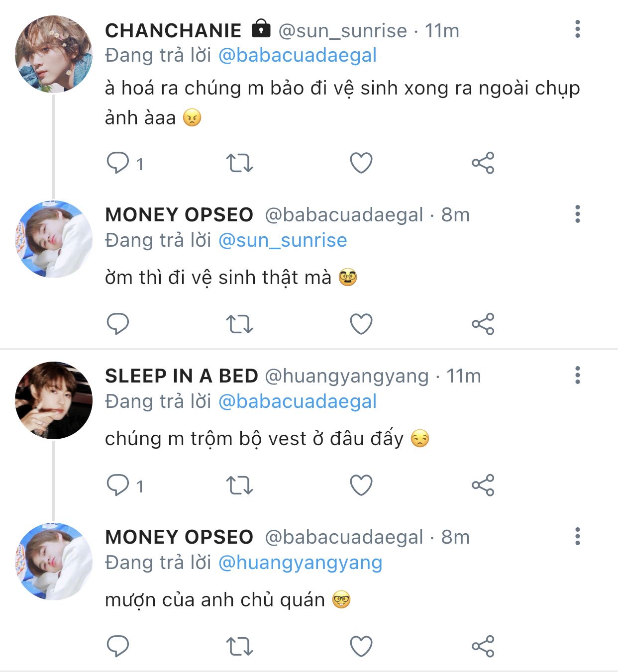The width and height of the screenshot is (618, 672).
Task: Open CHANCHANIE's profile picture
Action: [54, 54]
